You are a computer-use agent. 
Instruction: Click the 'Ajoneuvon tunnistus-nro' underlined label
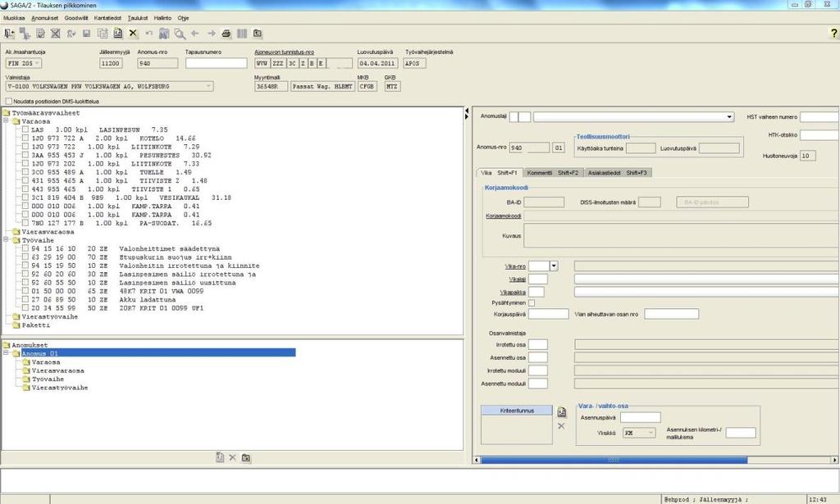pyautogui.click(x=285, y=52)
